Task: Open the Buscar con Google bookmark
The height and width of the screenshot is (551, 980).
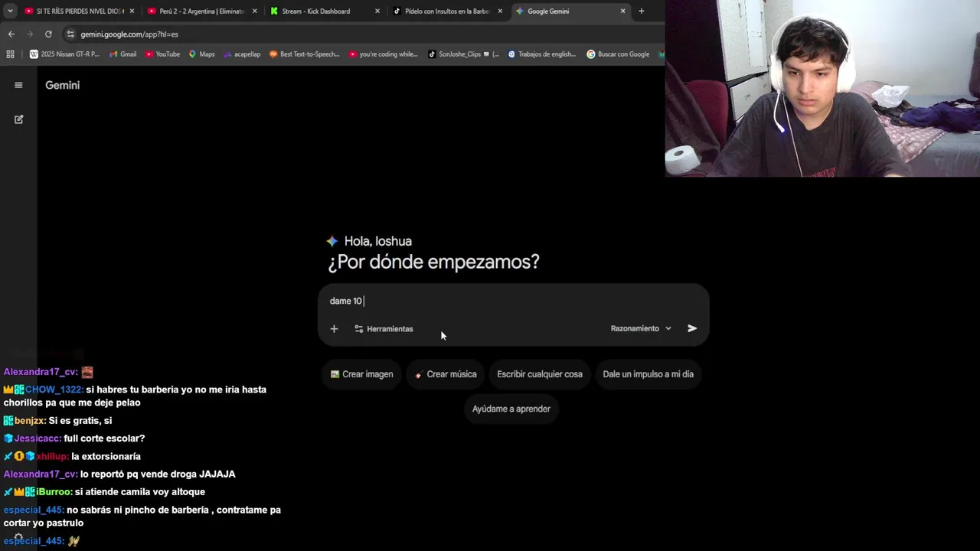Action: coord(618,54)
